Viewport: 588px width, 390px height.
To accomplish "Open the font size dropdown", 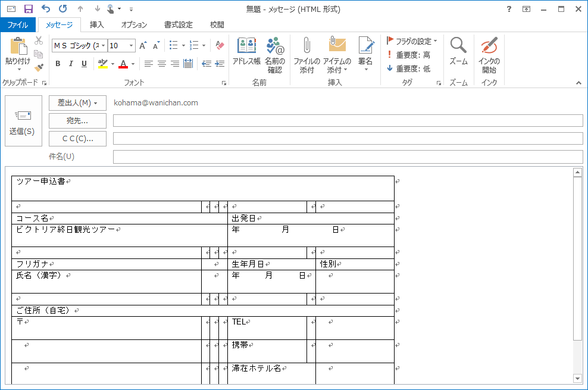I will pos(131,45).
